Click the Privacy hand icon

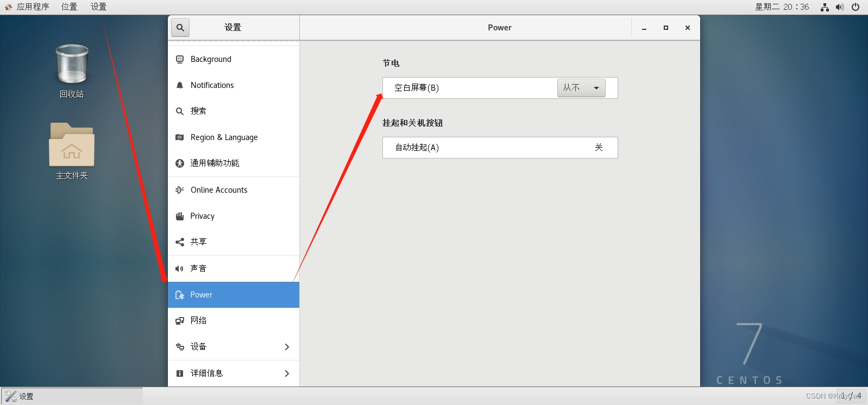point(180,216)
